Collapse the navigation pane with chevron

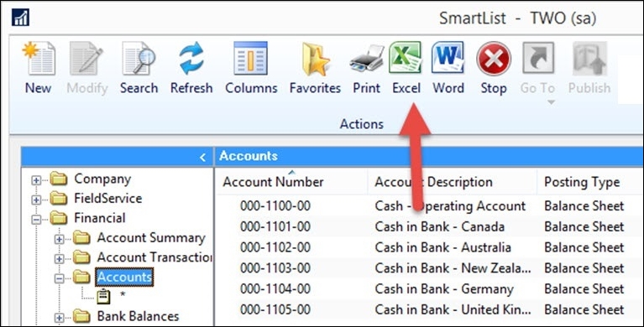202,157
